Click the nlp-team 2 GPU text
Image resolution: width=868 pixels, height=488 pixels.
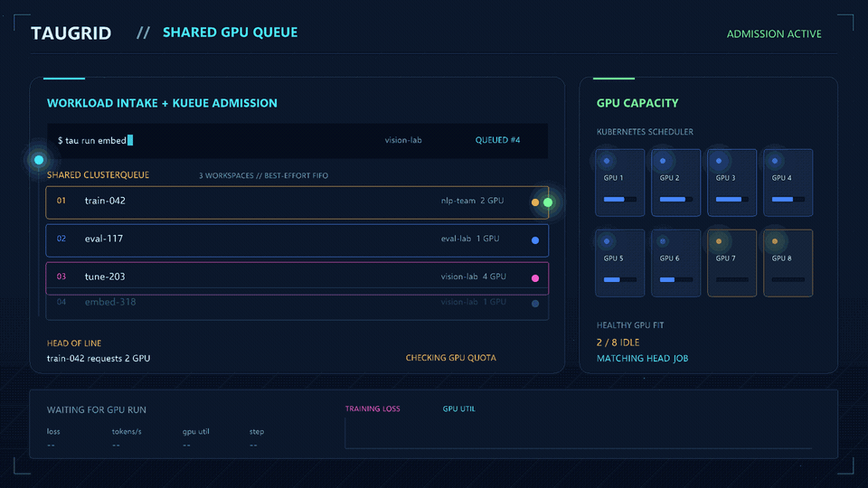472,201
